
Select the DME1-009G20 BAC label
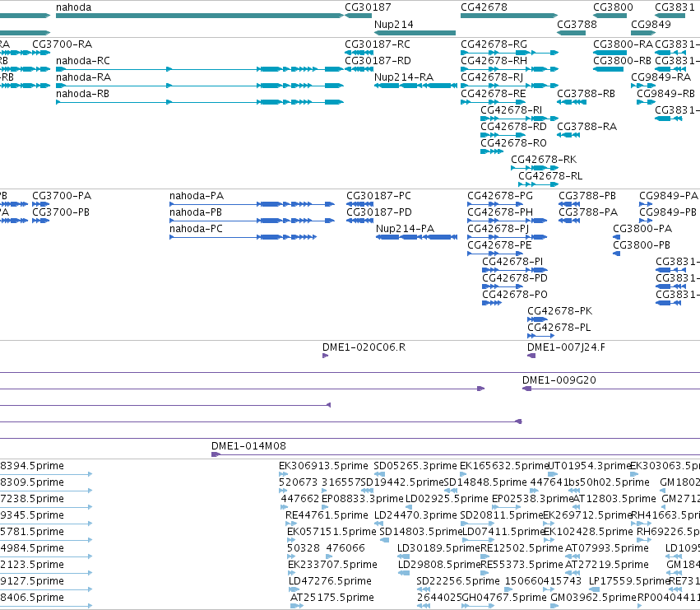pyautogui.click(x=559, y=380)
